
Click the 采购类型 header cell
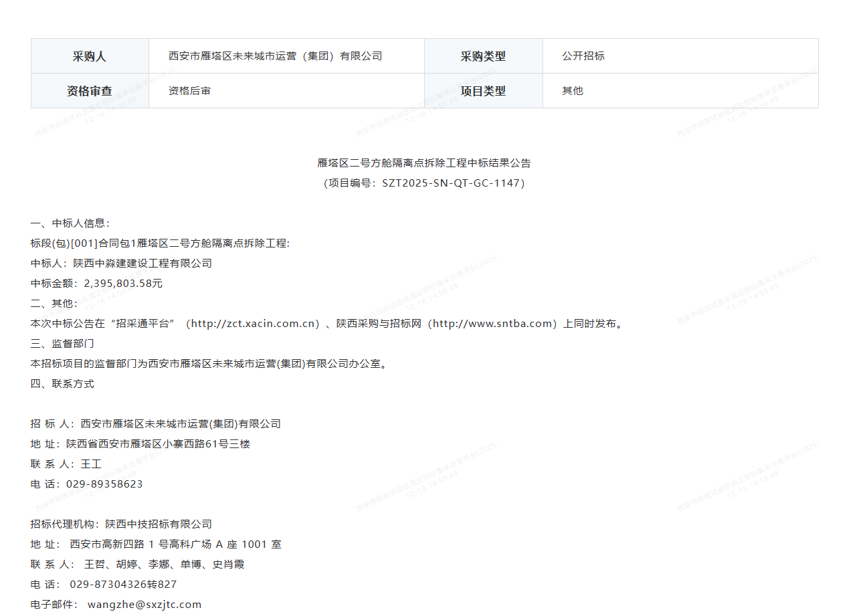pyautogui.click(x=483, y=56)
